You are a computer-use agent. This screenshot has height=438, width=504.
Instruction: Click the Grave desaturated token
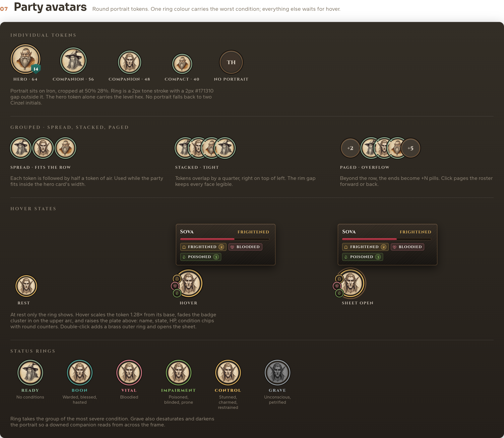278,373
